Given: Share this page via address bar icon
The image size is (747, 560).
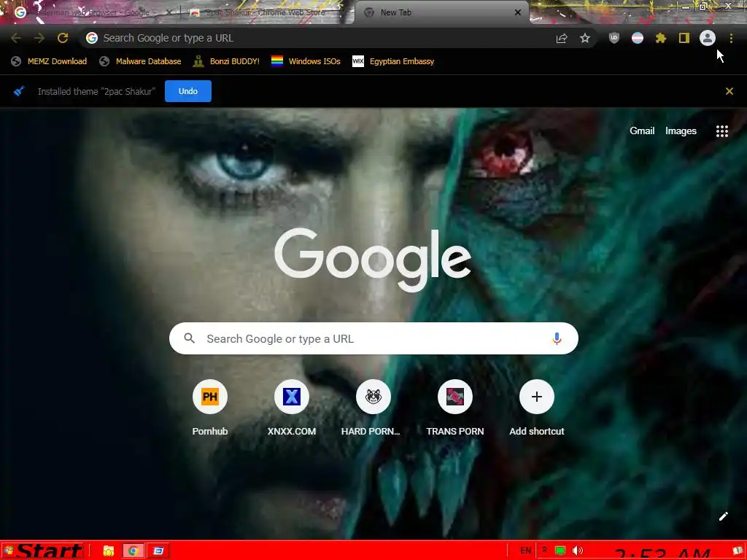Looking at the screenshot, I should click(562, 38).
